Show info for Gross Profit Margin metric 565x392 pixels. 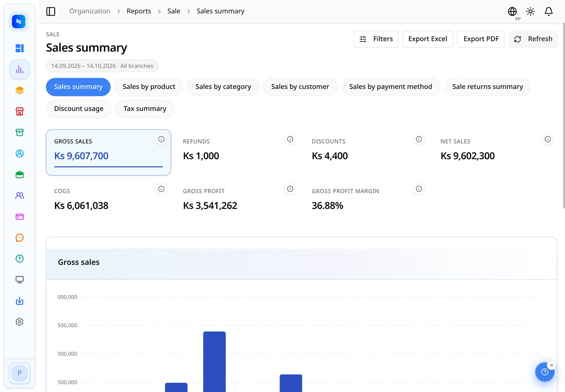(419, 189)
